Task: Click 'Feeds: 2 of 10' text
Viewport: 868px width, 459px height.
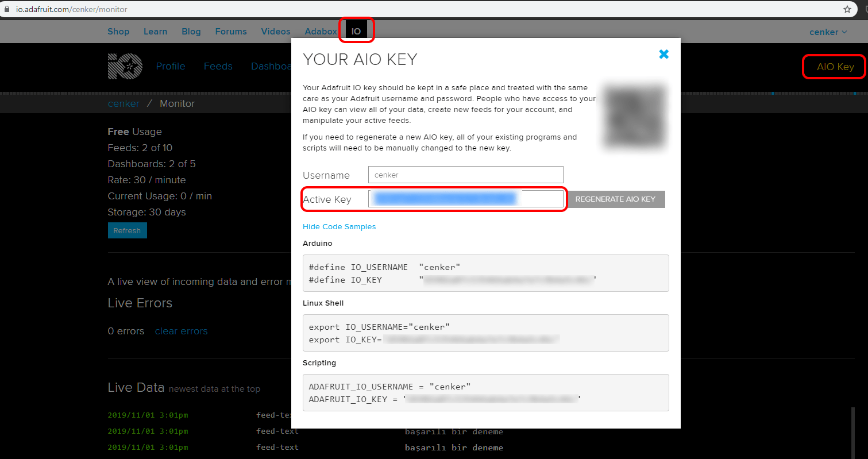Action: (140, 148)
